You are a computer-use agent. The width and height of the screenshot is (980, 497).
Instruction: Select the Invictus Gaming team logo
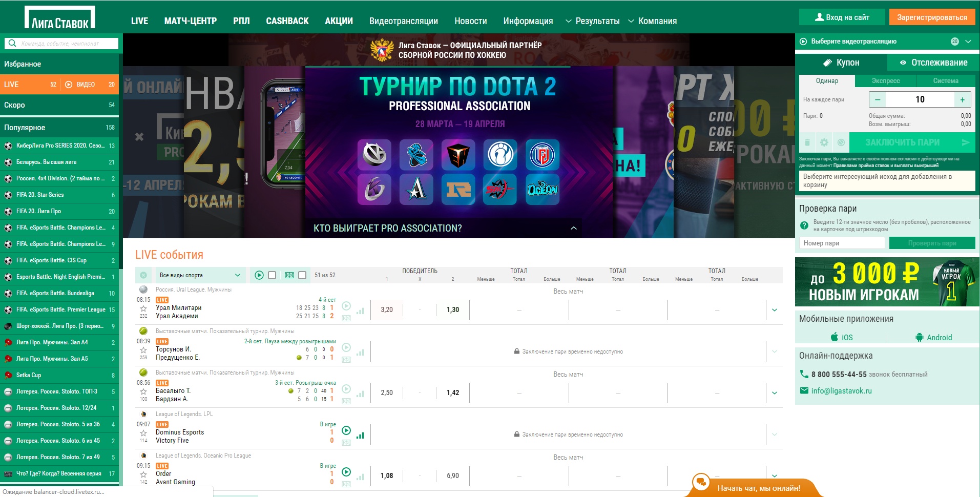point(501,154)
